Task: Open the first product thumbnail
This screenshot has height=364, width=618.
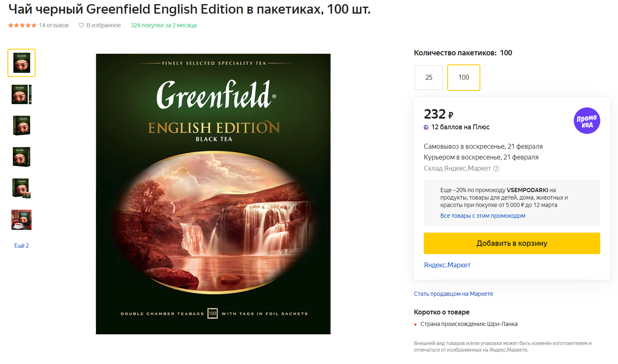Action: (21, 63)
